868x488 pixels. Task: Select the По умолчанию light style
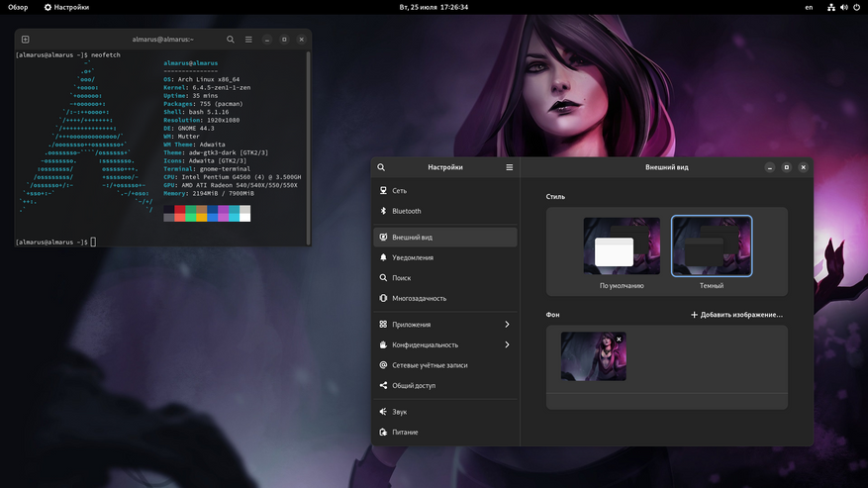(x=622, y=245)
